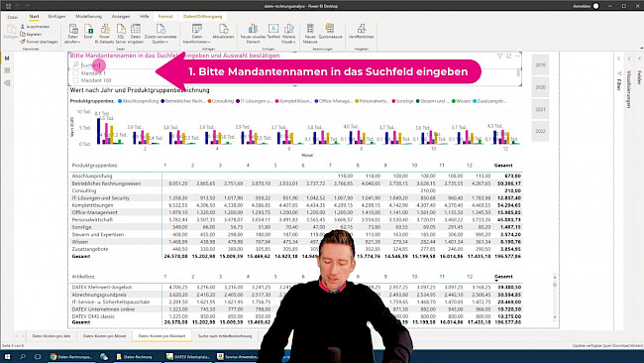
Task: Check the Mandant 100 checkbox
Action: tap(75, 80)
